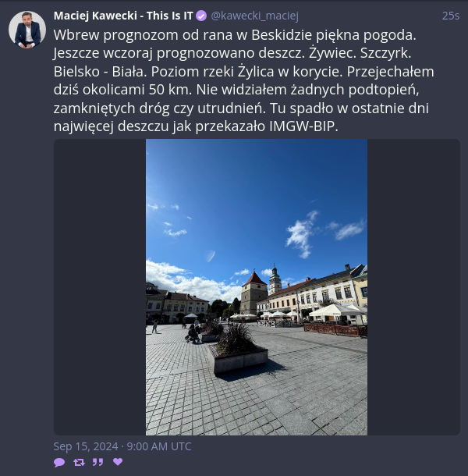Click the tweet line mentioning Żylica river
This screenshot has height=476, width=468.
[243, 72]
